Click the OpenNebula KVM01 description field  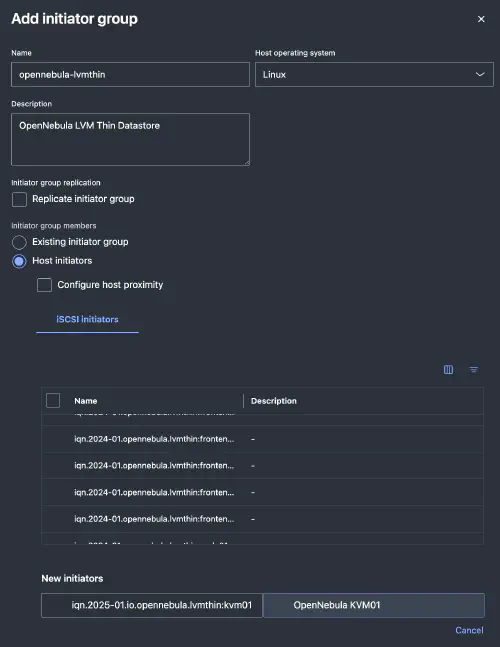374,605
